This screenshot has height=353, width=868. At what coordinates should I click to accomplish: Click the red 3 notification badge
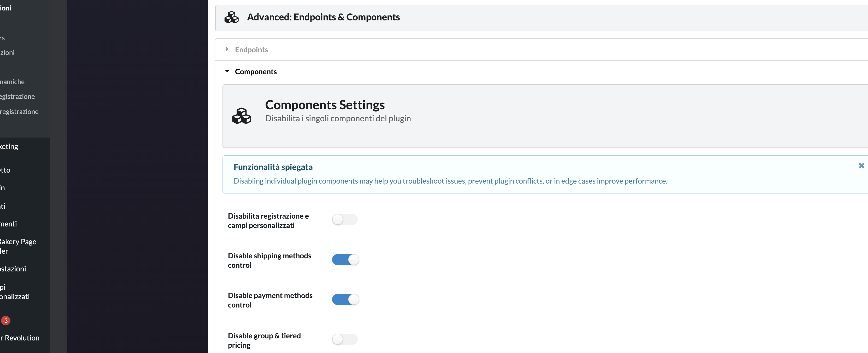6,321
